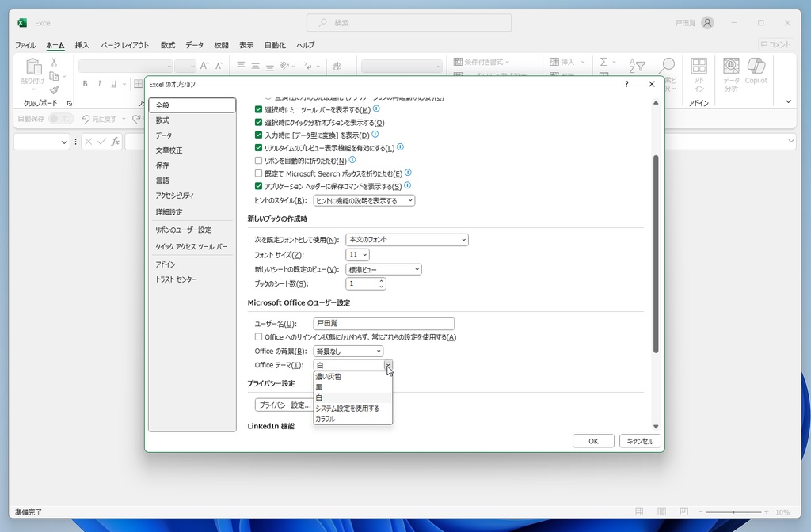Click the データ分析 icon in the ribbon

pyautogui.click(x=731, y=66)
